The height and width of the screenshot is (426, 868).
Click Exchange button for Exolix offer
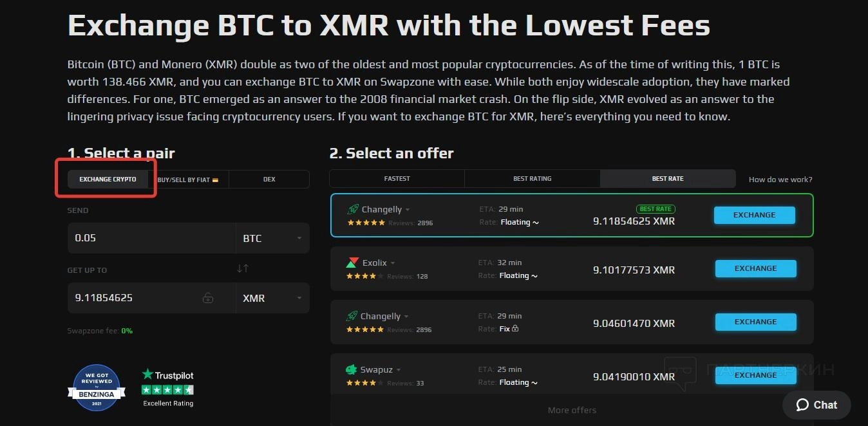[755, 268]
